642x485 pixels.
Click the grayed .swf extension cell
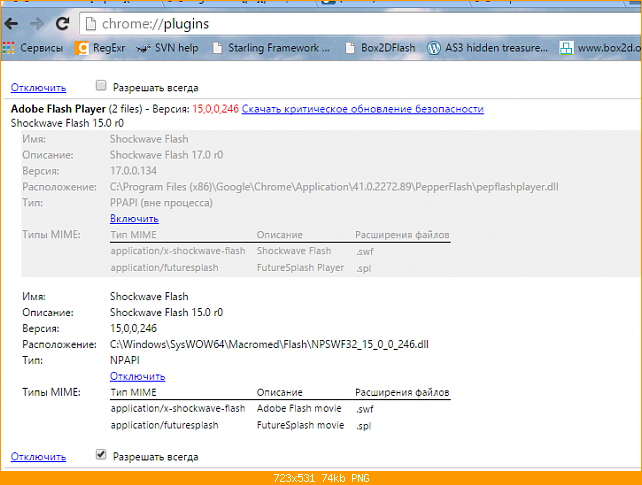364,252
